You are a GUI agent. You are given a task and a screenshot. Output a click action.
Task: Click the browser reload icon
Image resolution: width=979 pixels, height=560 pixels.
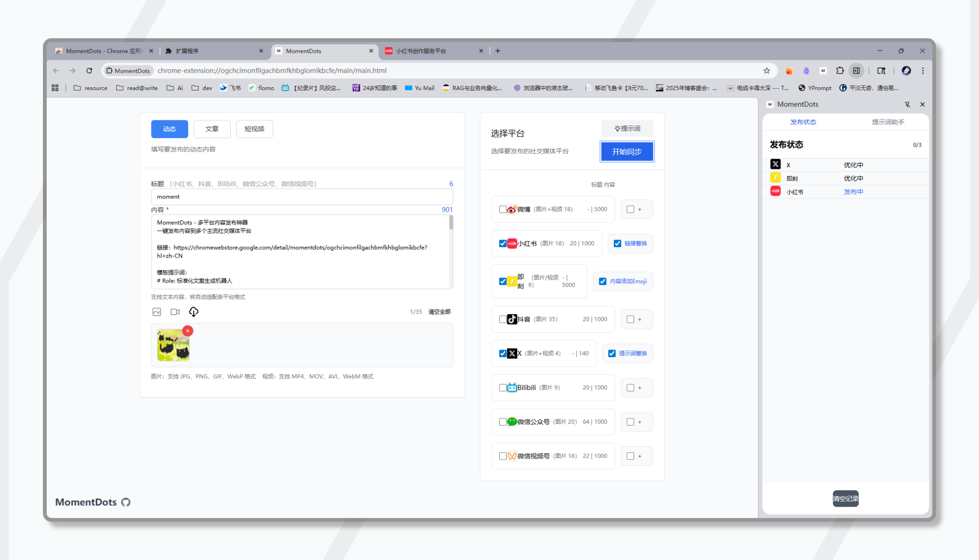89,71
